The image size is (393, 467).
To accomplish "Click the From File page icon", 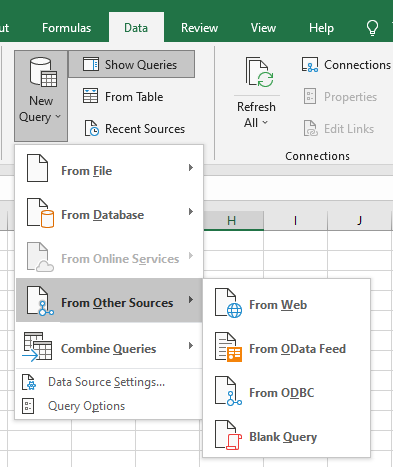I will [37, 168].
